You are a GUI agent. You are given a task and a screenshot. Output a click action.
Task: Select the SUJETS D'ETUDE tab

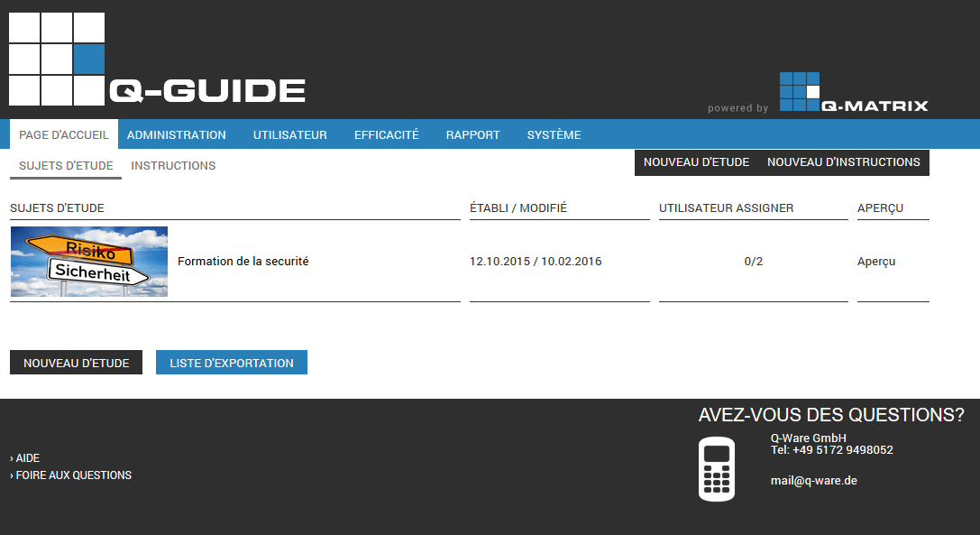point(64,165)
